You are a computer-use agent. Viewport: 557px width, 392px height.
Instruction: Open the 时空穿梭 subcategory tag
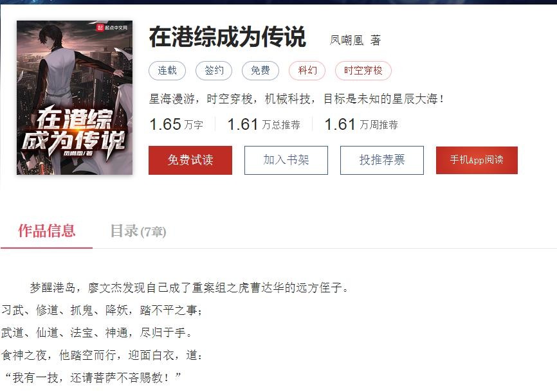[x=363, y=70]
